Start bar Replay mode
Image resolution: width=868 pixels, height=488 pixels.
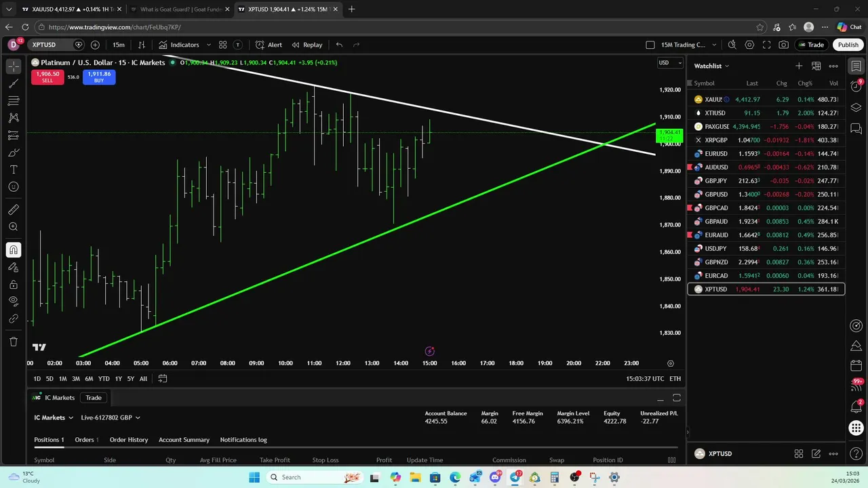tap(307, 45)
